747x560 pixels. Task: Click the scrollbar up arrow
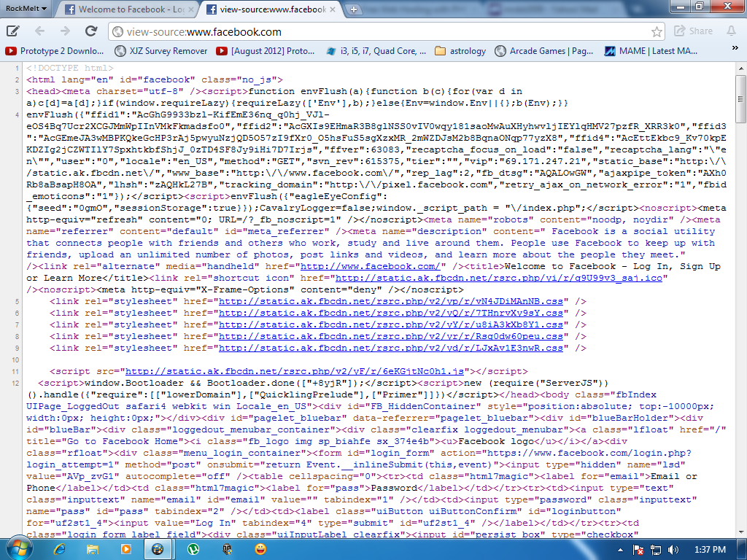[x=740, y=69]
